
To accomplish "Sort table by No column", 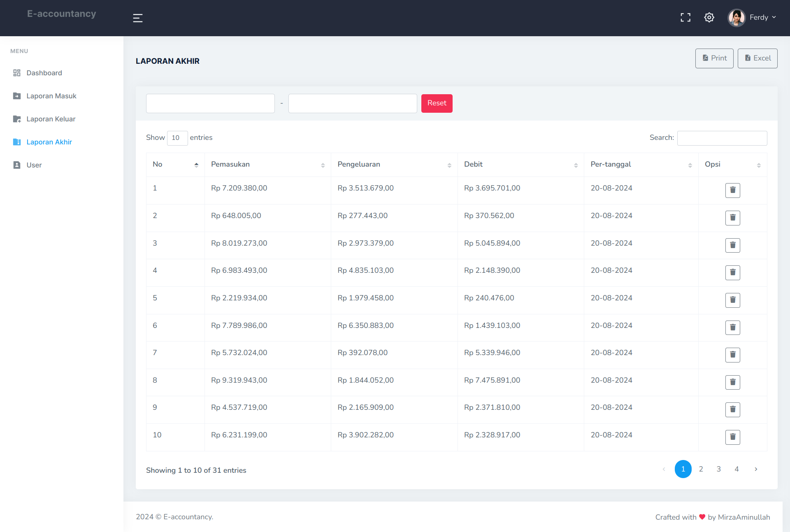I will (175, 165).
